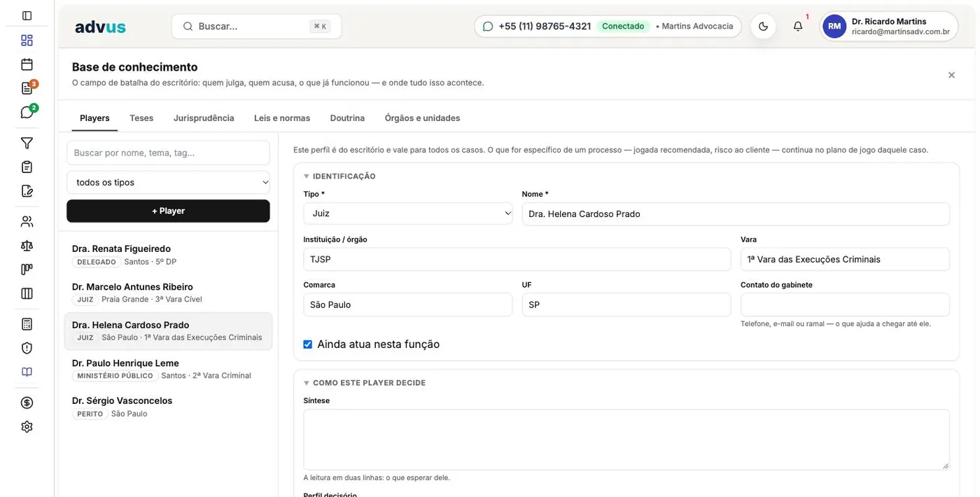Viewport: 980px width, 497px height.
Task: Focus 'Buscar por nome, tema, tag' field
Action: pyautogui.click(x=168, y=153)
